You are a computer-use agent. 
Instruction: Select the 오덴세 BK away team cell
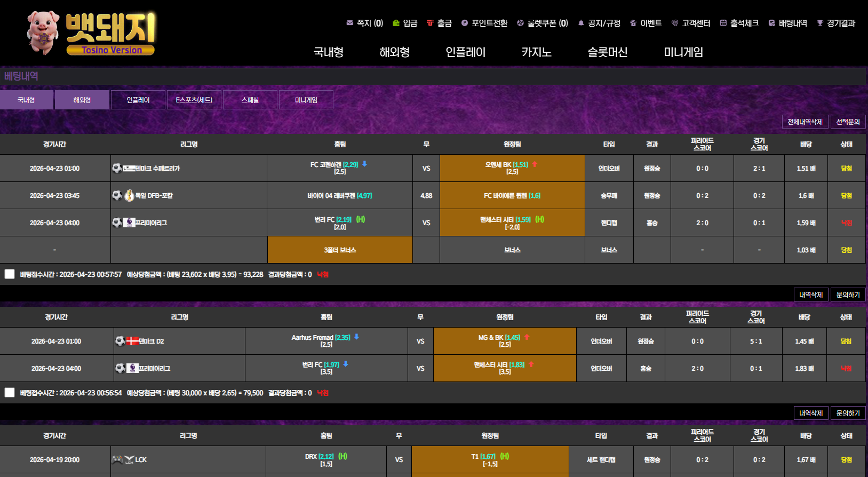point(512,168)
